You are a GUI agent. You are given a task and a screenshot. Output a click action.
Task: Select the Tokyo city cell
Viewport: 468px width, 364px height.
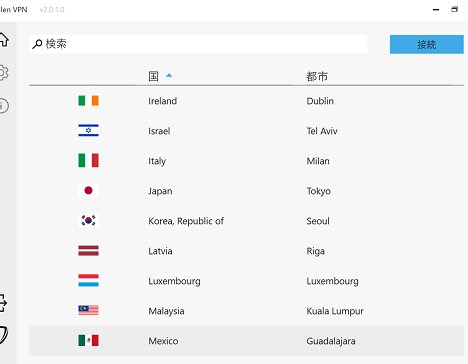coord(319,191)
